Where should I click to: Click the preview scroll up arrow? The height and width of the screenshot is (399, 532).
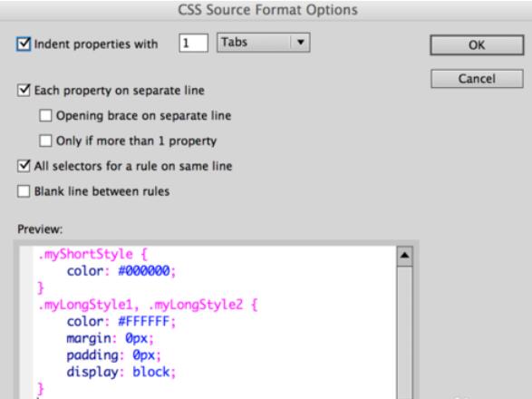404,256
